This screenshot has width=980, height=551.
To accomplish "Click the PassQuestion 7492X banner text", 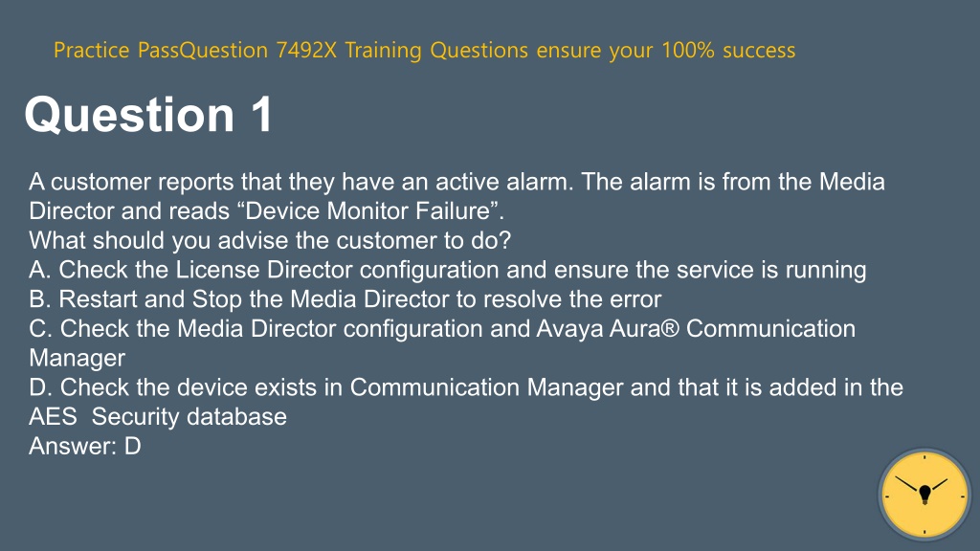I will (x=424, y=50).
